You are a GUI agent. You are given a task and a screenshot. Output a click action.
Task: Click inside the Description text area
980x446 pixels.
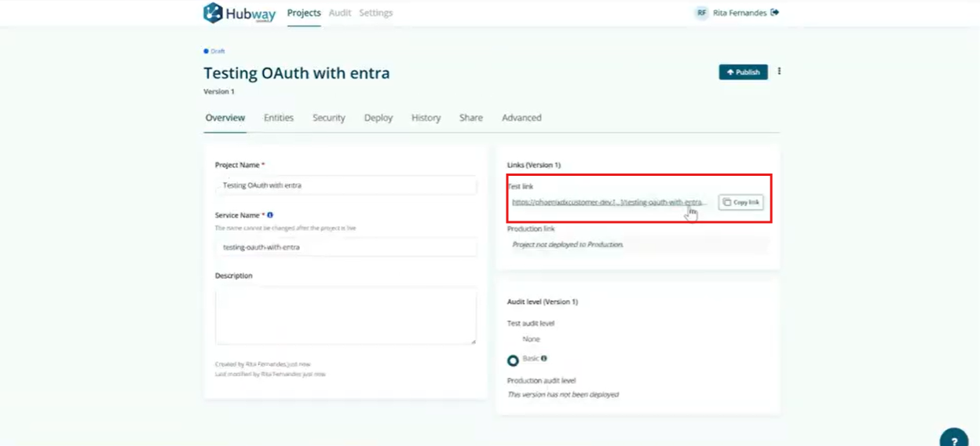click(x=346, y=316)
